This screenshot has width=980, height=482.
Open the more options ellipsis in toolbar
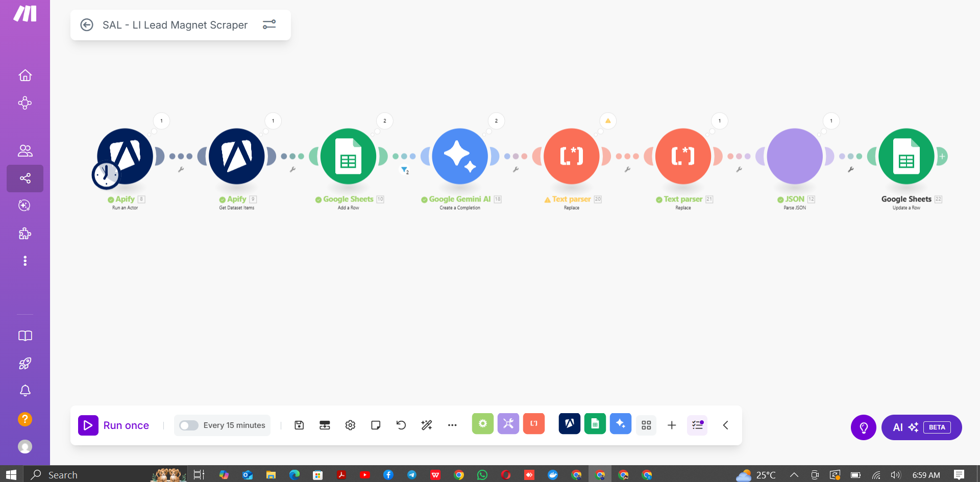(452, 425)
